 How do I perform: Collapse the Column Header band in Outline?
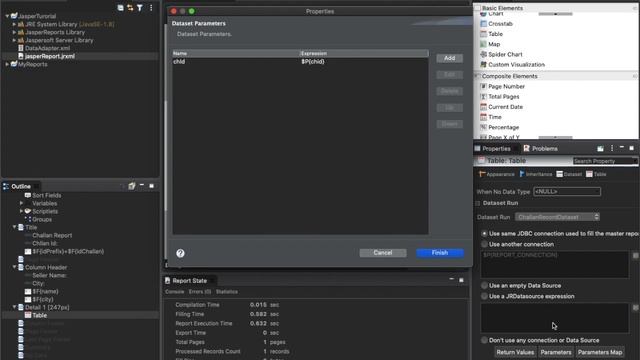click(14, 267)
